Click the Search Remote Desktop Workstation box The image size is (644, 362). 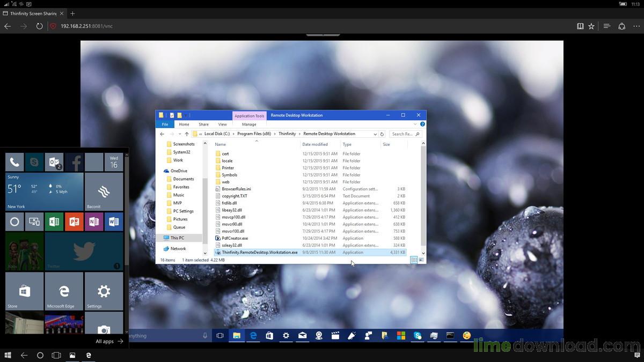(x=402, y=134)
